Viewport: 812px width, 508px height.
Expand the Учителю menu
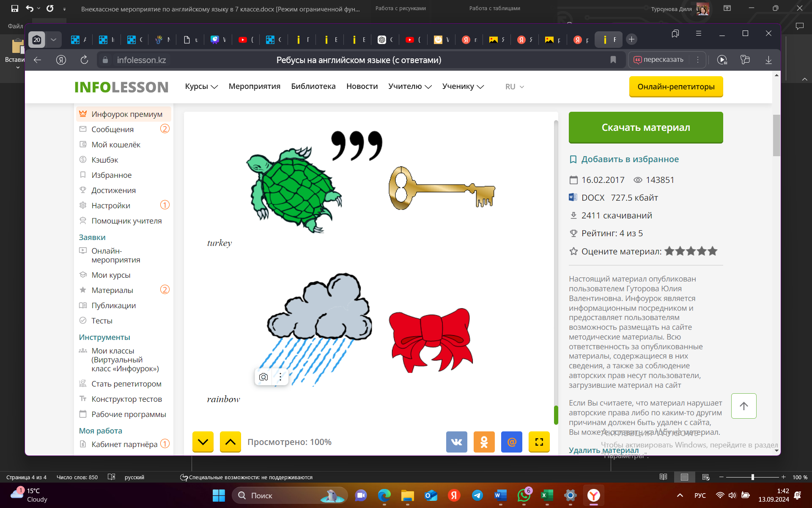409,86
